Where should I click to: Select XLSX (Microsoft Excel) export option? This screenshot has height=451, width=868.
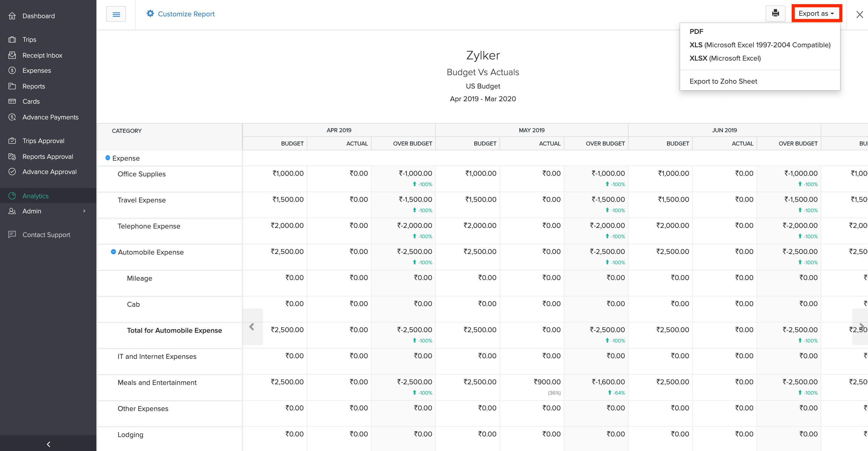(x=725, y=58)
